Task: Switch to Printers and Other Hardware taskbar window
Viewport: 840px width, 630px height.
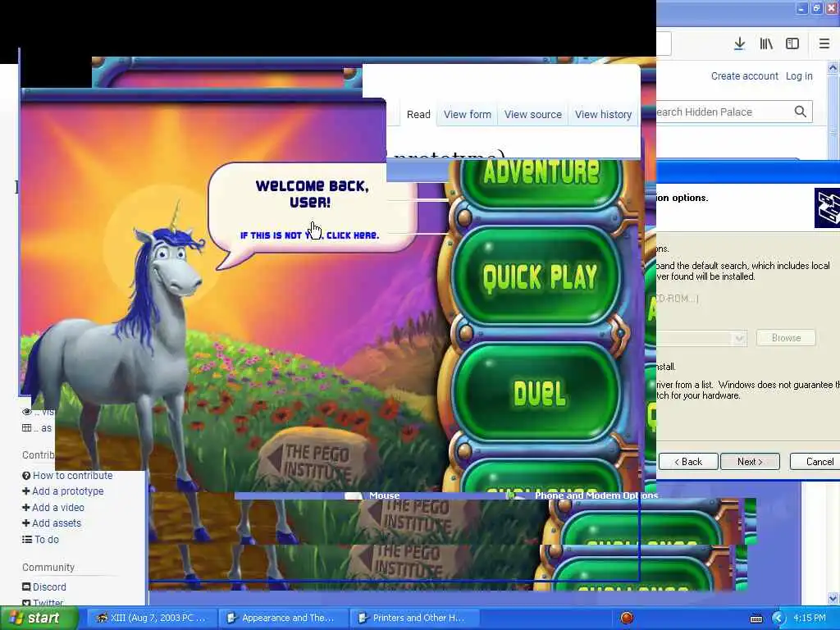Action: pyautogui.click(x=413, y=619)
